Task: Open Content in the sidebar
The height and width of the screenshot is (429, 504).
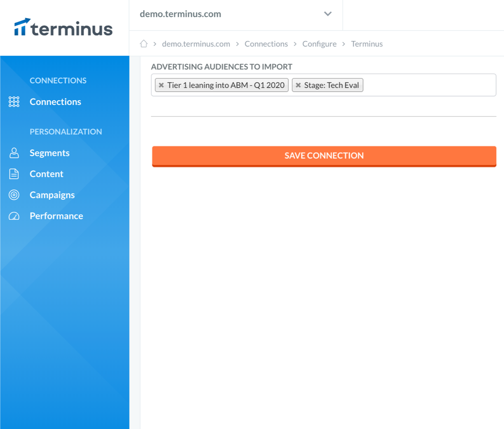Action: [47, 174]
